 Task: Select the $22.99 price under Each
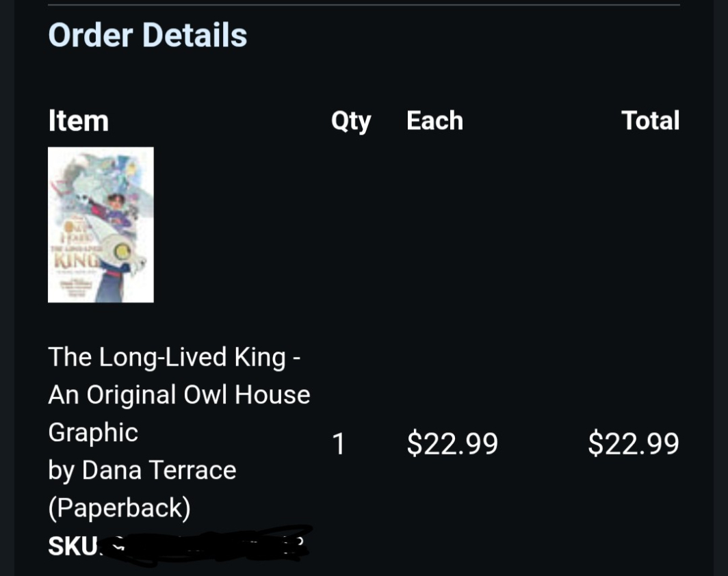(452, 444)
